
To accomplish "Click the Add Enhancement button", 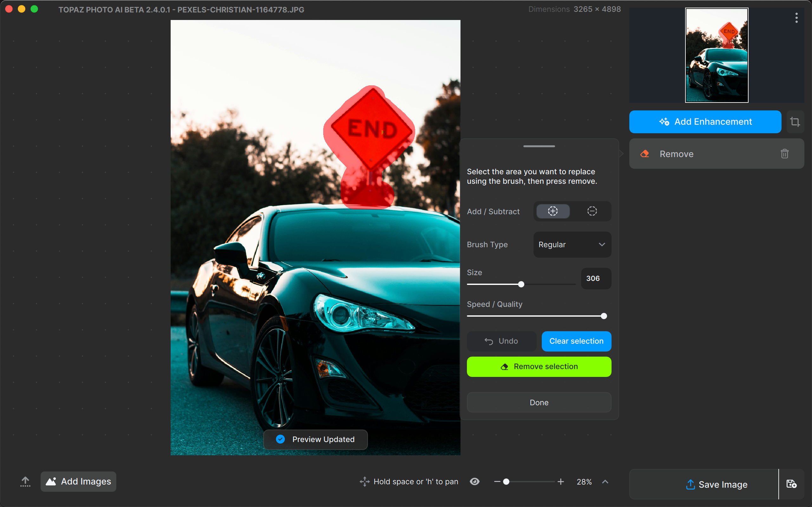I will coord(705,122).
